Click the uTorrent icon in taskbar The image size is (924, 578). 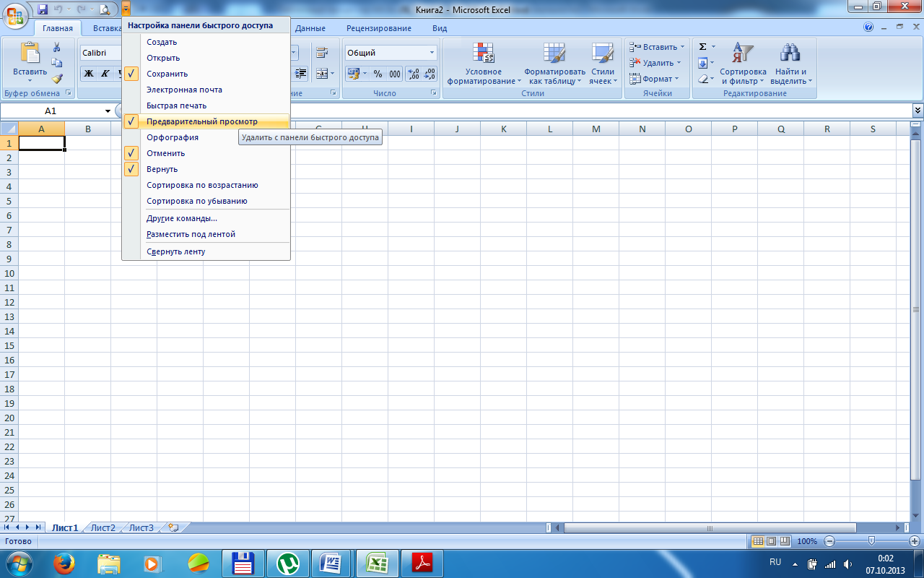pyautogui.click(x=288, y=563)
